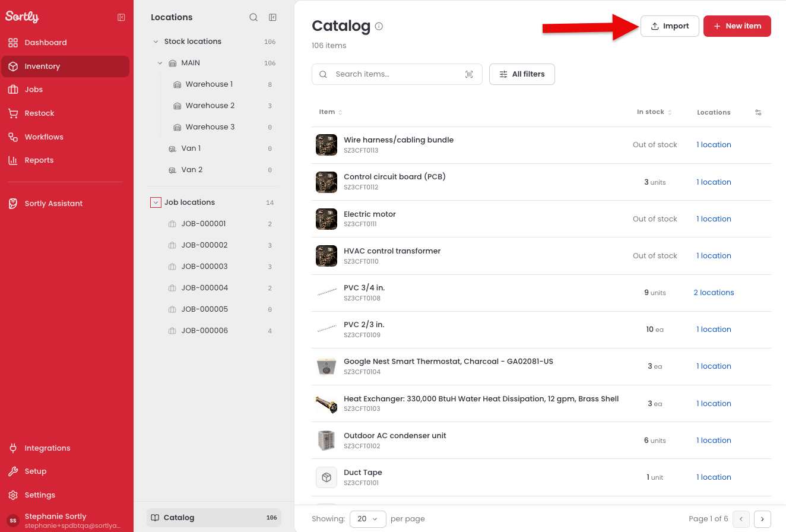Open the locations search icon
Viewport: 786px width, 532px height.
253,17
